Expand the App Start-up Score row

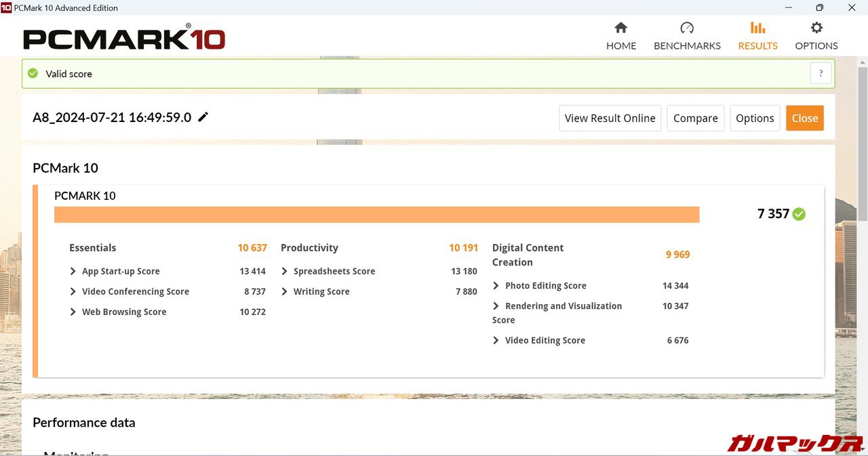point(73,271)
